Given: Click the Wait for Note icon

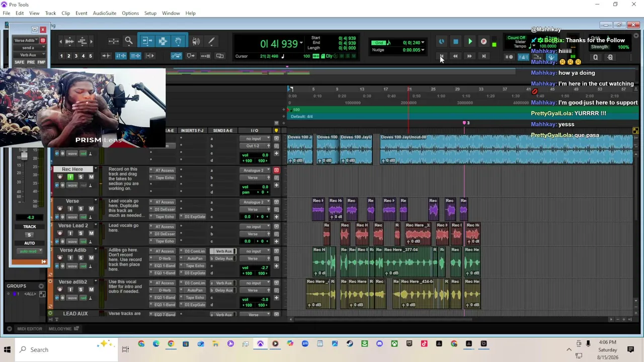Looking at the screenshot, I should point(509,57).
